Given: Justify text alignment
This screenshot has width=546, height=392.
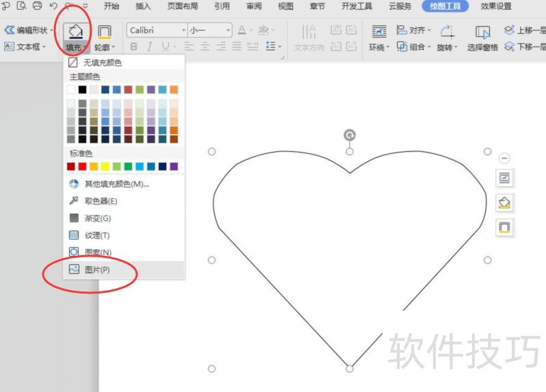Looking at the screenshot, I should [x=237, y=47].
